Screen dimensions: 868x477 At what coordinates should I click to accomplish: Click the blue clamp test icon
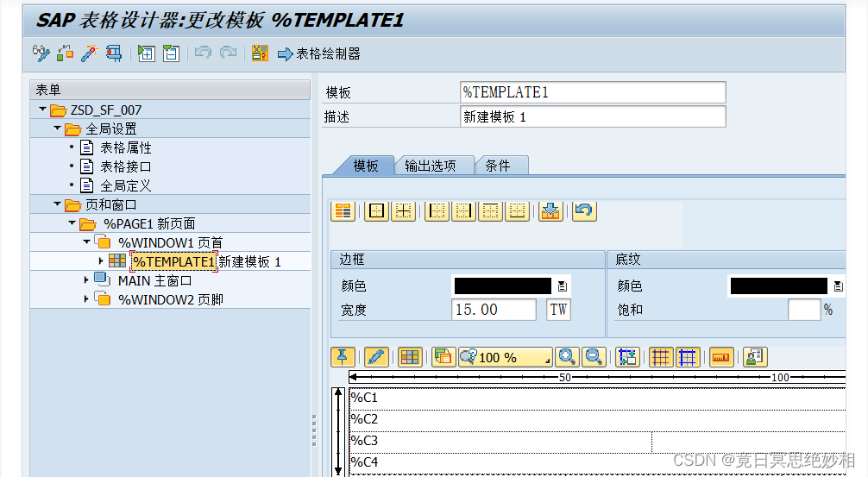(x=114, y=53)
